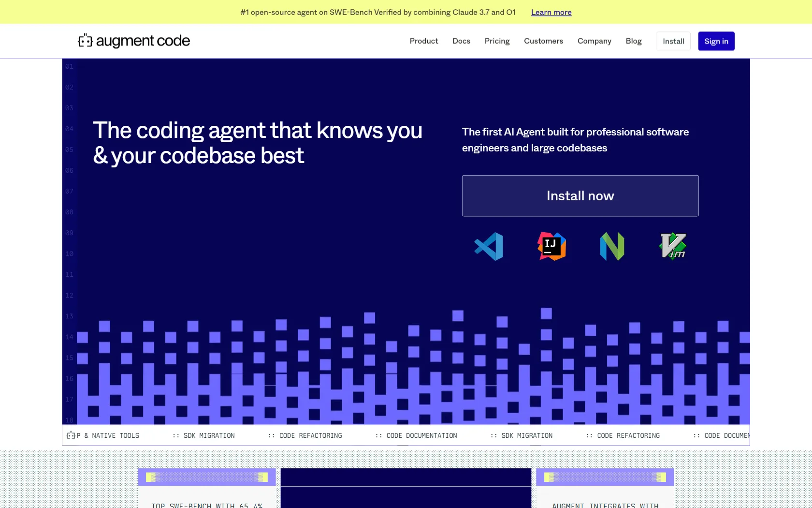Open the Customers menu item
The height and width of the screenshot is (508, 812).
point(543,41)
